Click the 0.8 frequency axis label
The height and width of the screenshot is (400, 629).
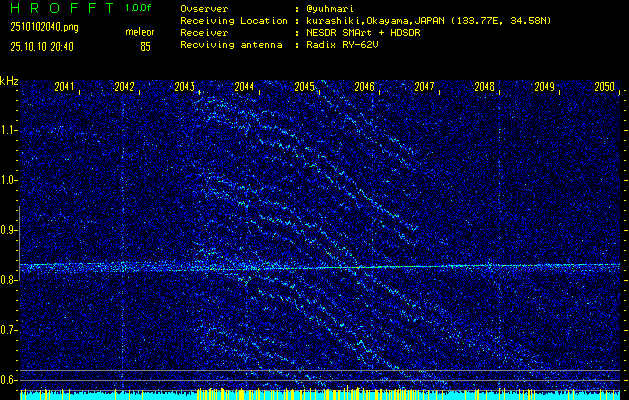(x=9, y=280)
